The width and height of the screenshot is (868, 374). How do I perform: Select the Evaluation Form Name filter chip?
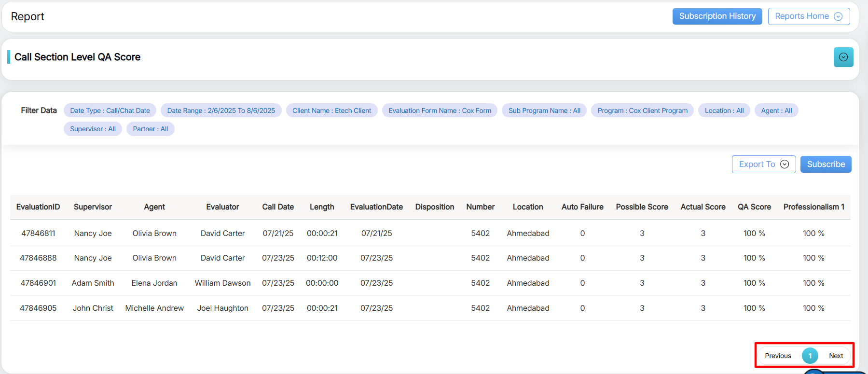pos(440,111)
